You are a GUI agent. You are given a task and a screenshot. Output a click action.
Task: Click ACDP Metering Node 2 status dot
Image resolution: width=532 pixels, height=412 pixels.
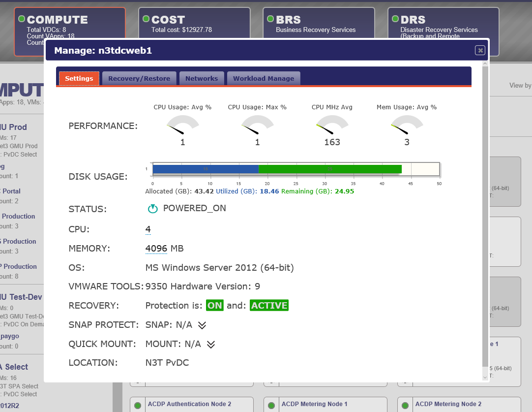[405, 406]
